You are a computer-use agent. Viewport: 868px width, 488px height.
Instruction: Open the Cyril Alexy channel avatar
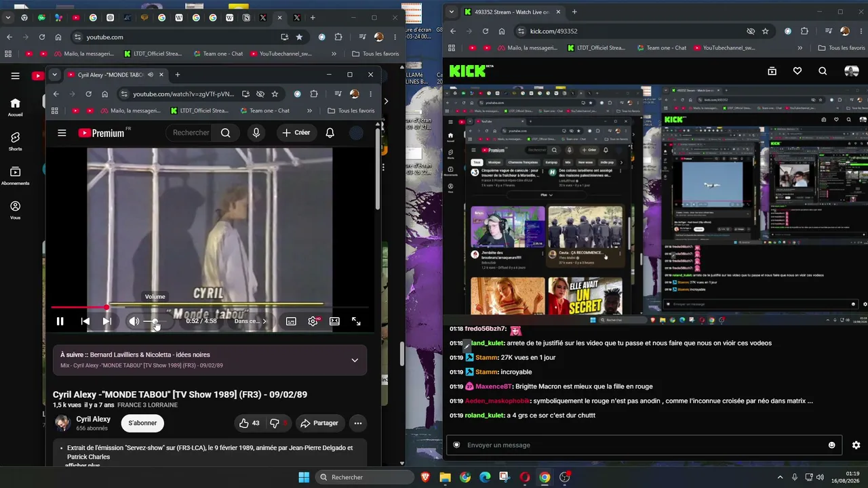coord(62,423)
